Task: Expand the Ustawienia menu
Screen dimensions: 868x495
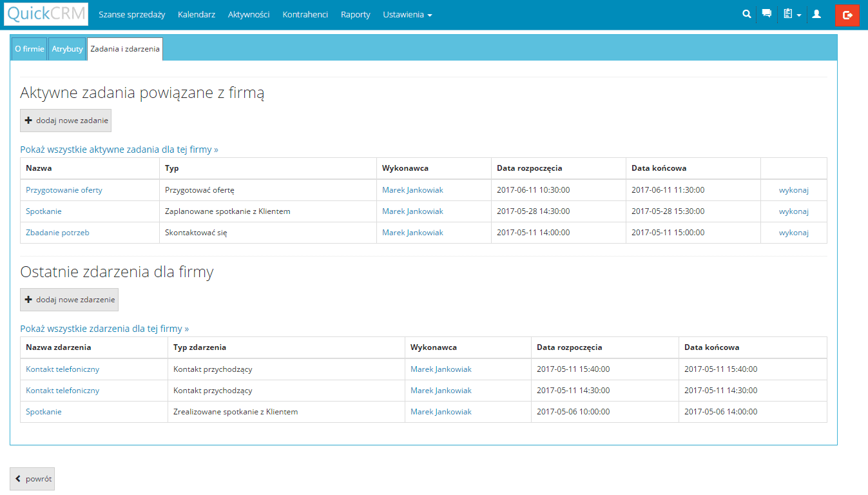Action: (407, 14)
